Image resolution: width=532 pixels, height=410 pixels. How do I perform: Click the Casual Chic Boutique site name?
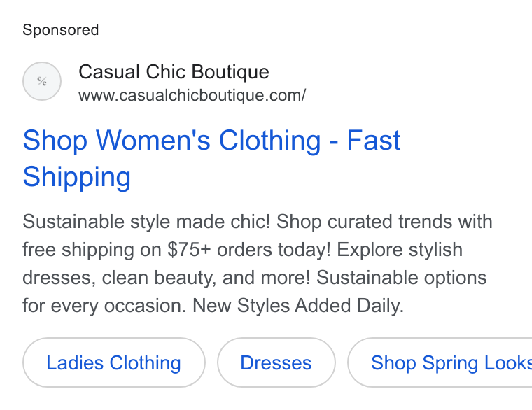click(x=174, y=72)
